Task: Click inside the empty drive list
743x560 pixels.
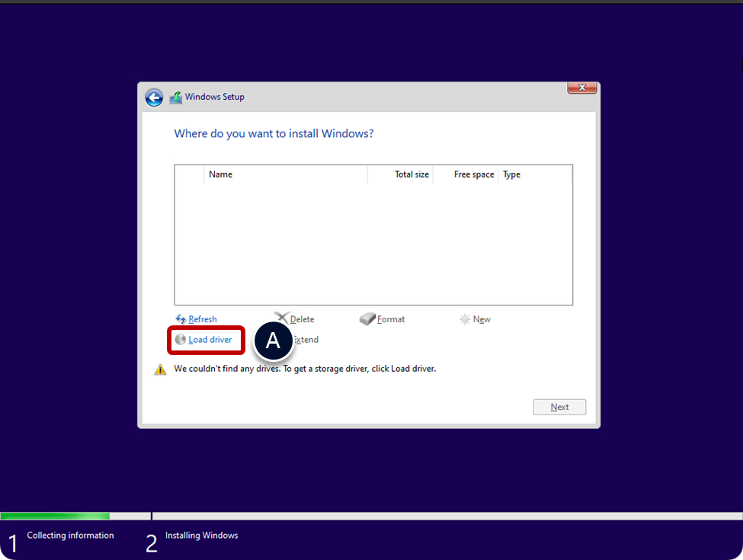Action: [373, 244]
